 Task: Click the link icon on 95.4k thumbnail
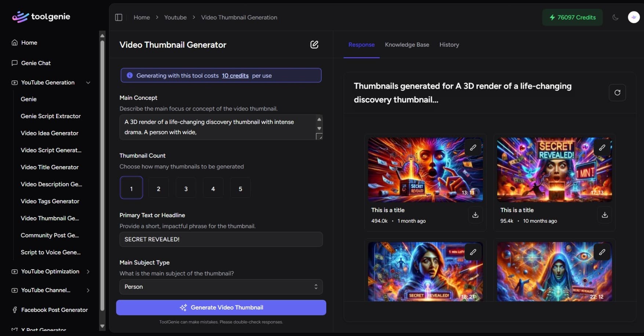pyautogui.click(x=602, y=147)
